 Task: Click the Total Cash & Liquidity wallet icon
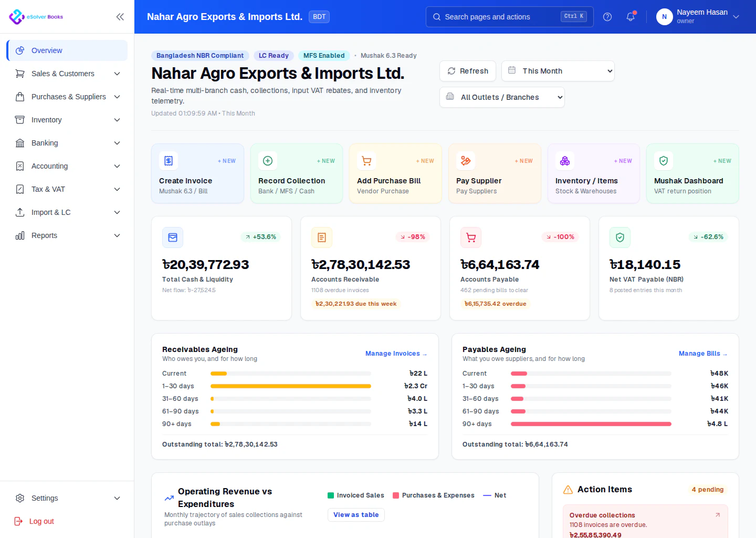click(173, 237)
